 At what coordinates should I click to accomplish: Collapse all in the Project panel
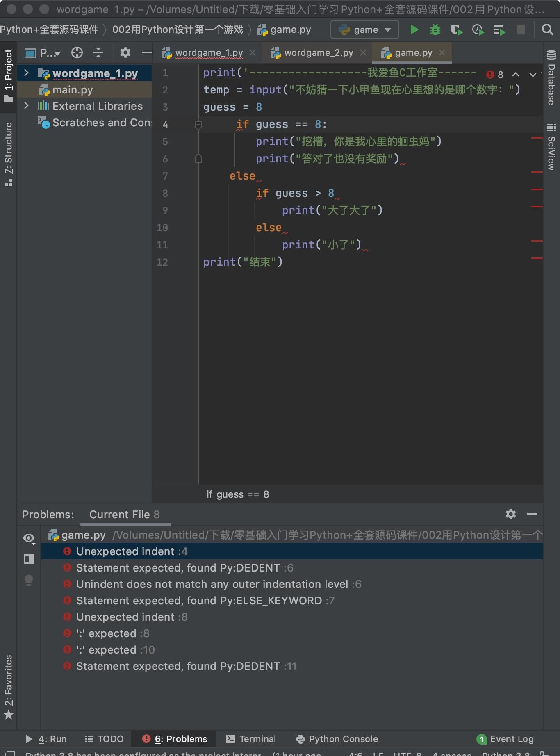(x=98, y=52)
